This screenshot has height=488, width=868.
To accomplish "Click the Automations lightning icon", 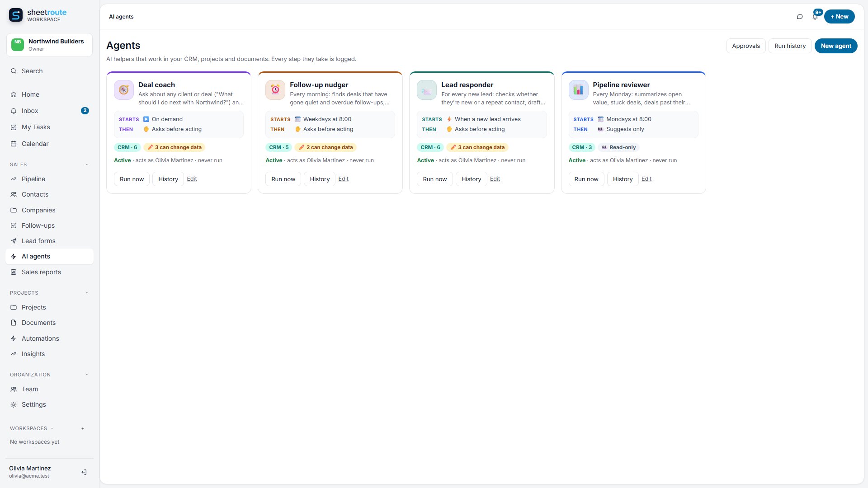I will click(x=14, y=338).
